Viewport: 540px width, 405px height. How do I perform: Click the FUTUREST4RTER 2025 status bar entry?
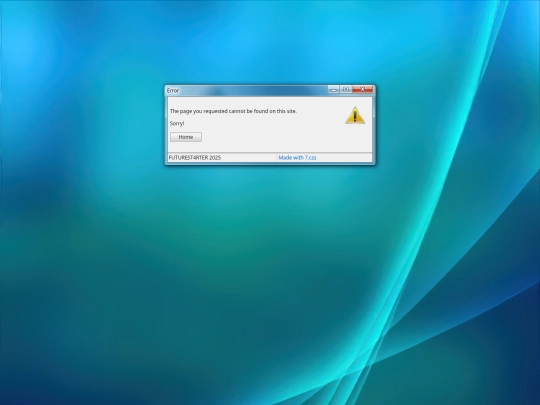tap(195, 158)
